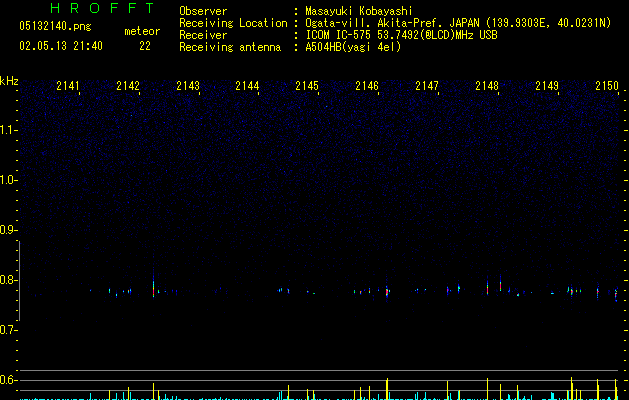Click the 2146 time axis marker
Screen dimensions: 629x400
pos(367,85)
